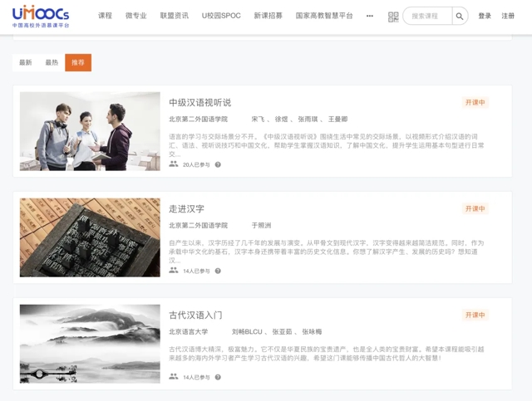
Task: Open 新课招募 page
Action: pyautogui.click(x=268, y=16)
